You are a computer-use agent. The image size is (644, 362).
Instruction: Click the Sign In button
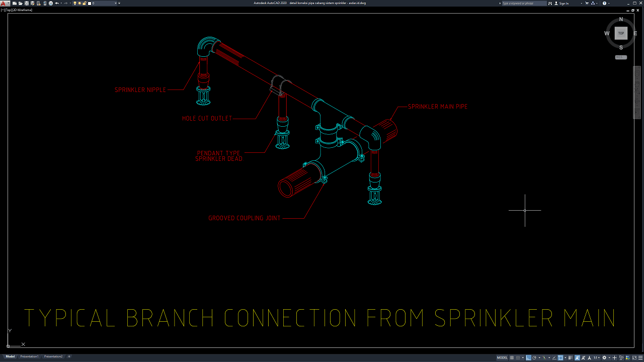(x=563, y=3)
